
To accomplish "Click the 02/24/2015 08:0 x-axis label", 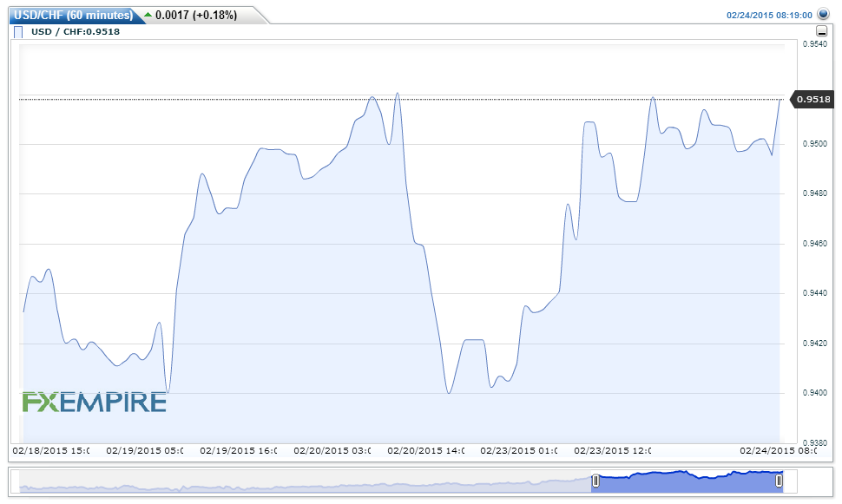I will click(x=778, y=451).
